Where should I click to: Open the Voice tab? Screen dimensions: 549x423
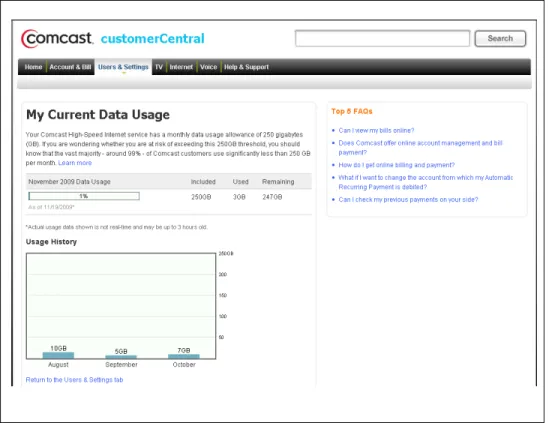[208, 67]
